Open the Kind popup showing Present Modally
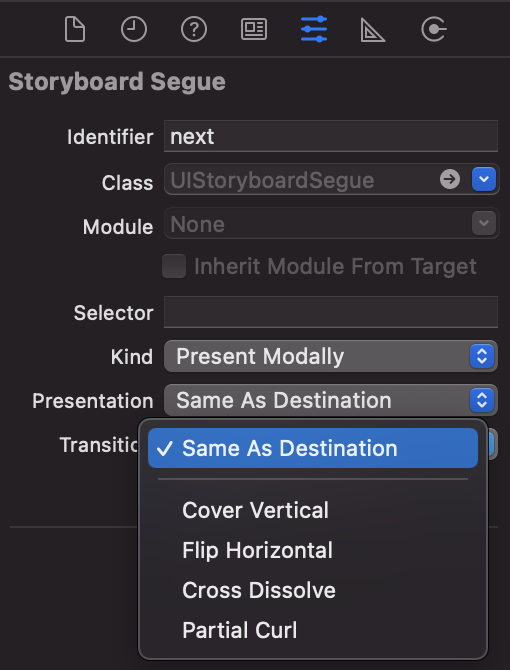 point(331,356)
